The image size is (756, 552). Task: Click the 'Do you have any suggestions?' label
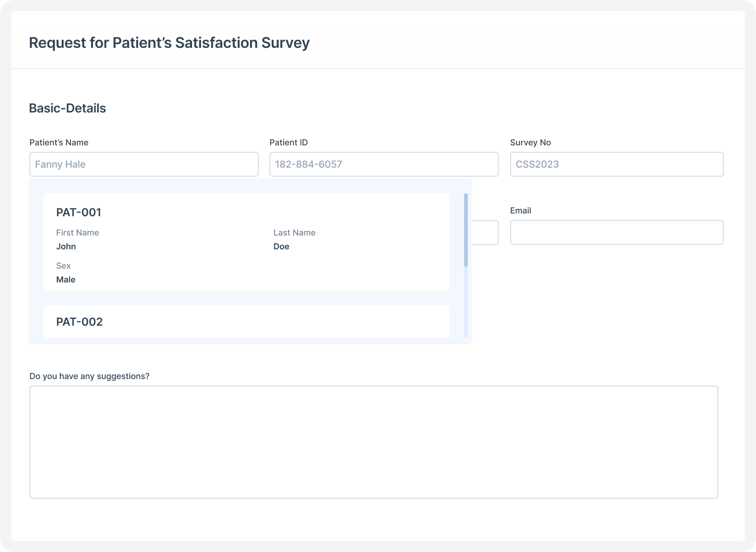pos(89,376)
